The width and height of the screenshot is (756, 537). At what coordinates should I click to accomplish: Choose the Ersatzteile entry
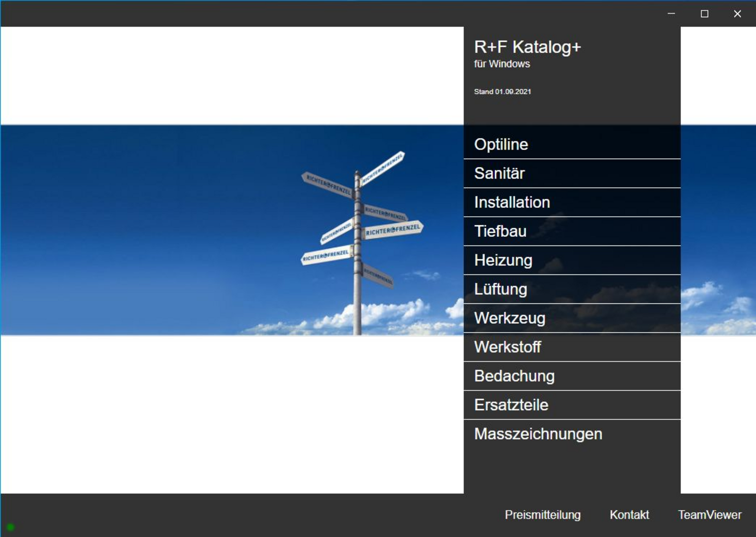point(572,405)
